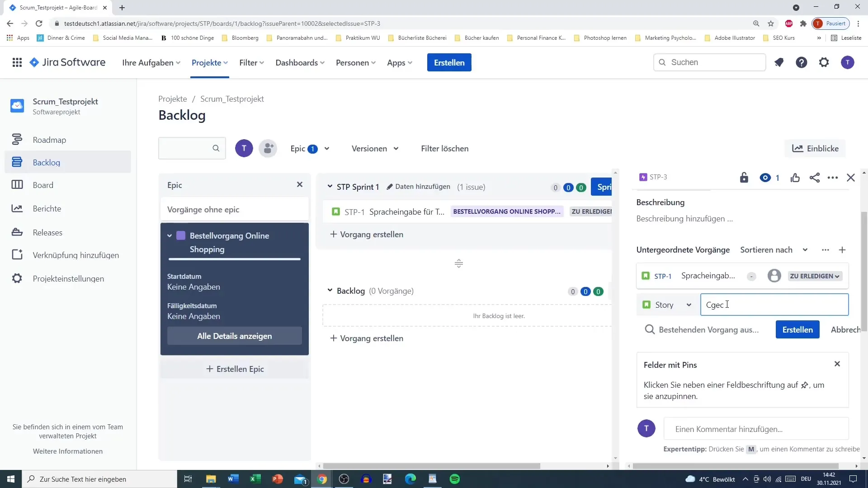
Task: Click the more options (ellipsis) icon on STP-3
Action: [x=832, y=177]
